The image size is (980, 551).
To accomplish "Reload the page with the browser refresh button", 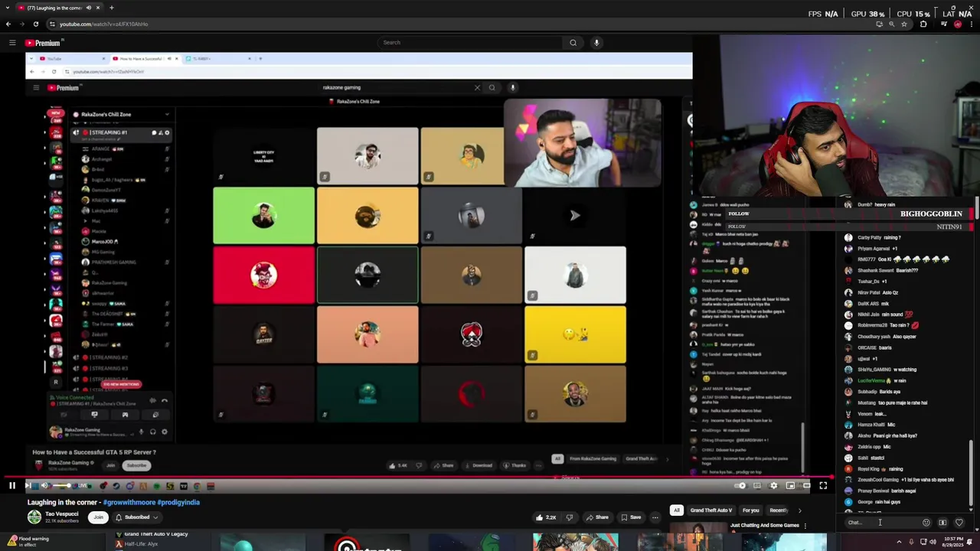I will point(35,24).
